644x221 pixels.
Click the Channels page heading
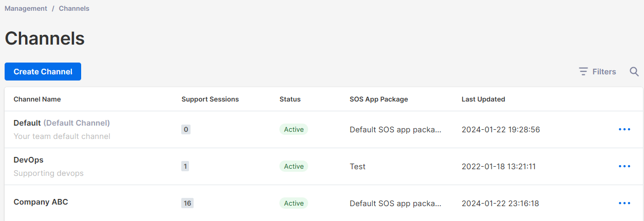pyautogui.click(x=45, y=38)
